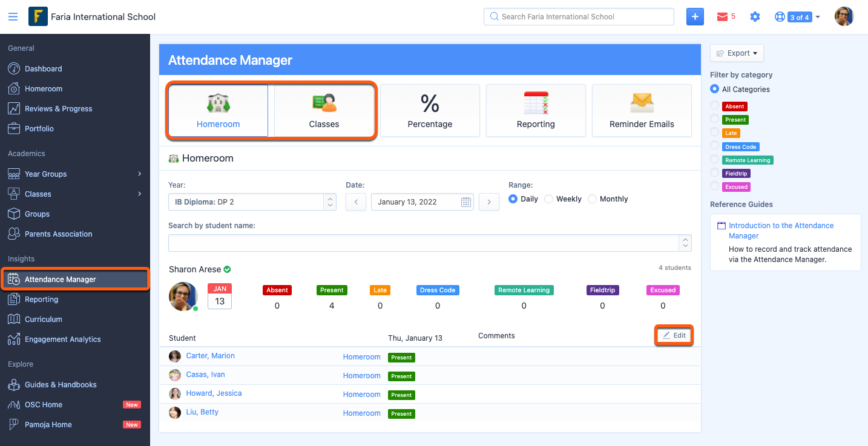Screen dimensions: 868x446
Task: Expand Classes submenu chevron in sidebar
Action: point(140,194)
